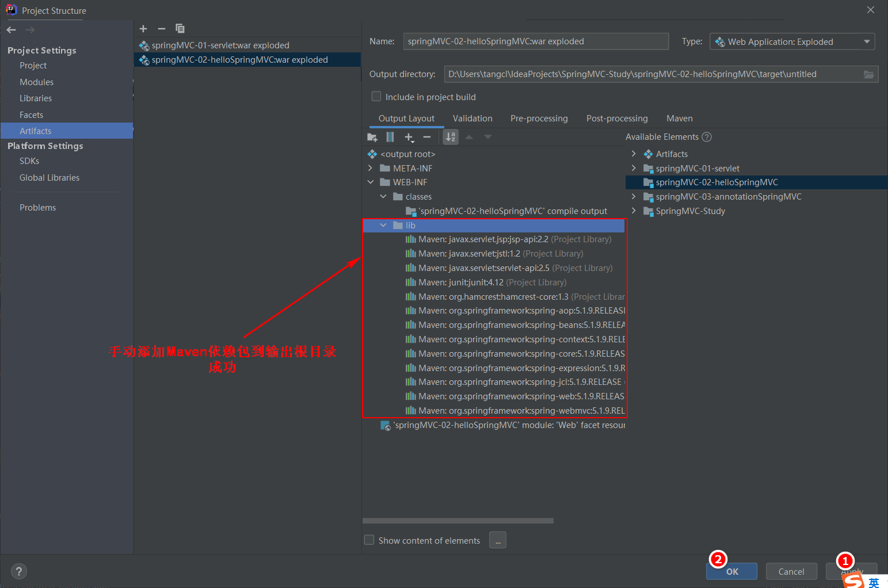
Task: Expand springMVC-03-annotationSpringMVC element
Action: click(x=634, y=197)
